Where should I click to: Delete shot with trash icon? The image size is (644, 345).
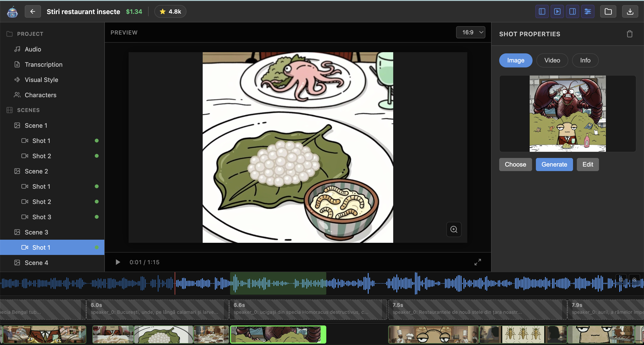[629, 34]
